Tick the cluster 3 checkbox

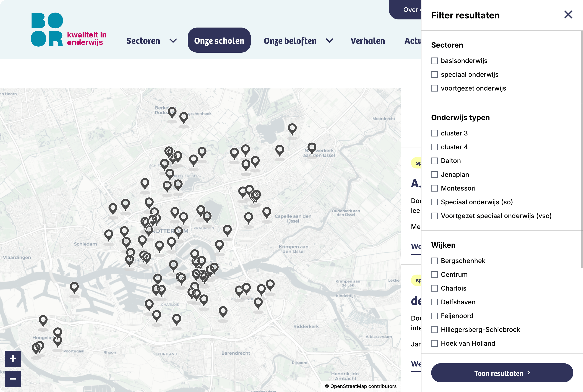[x=434, y=133]
